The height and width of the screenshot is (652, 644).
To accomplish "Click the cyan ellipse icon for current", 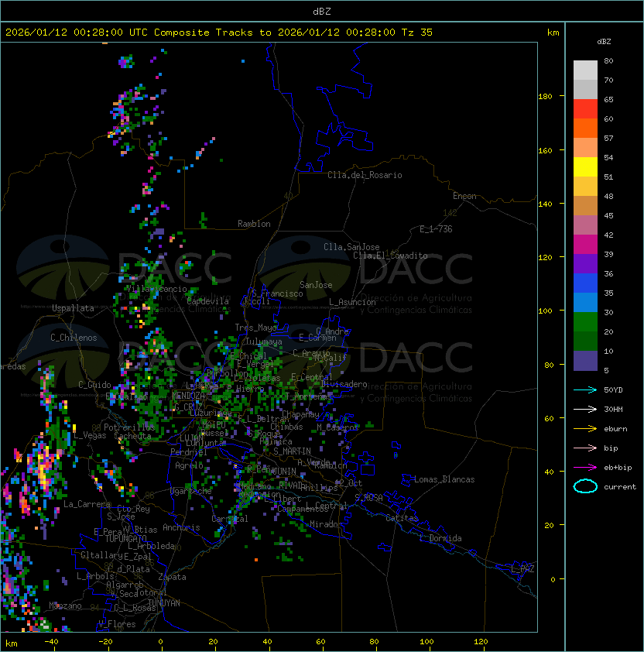I will tap(585, 486).
